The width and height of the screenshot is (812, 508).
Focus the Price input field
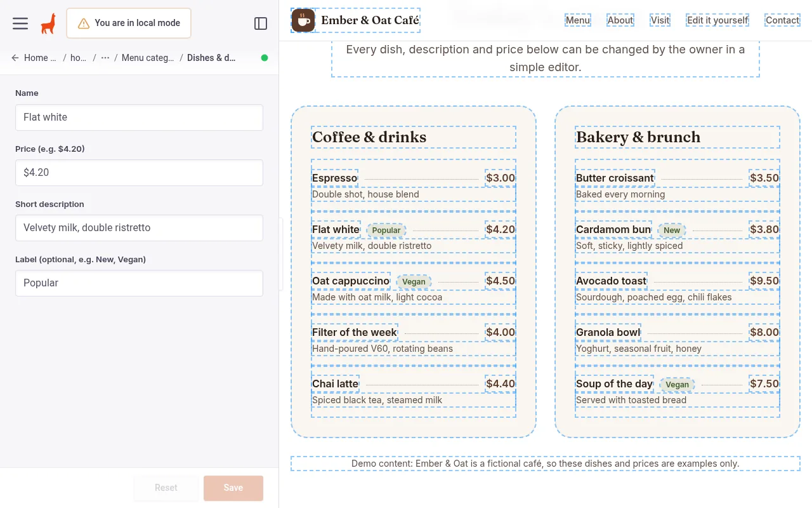[x=139, y=173]
